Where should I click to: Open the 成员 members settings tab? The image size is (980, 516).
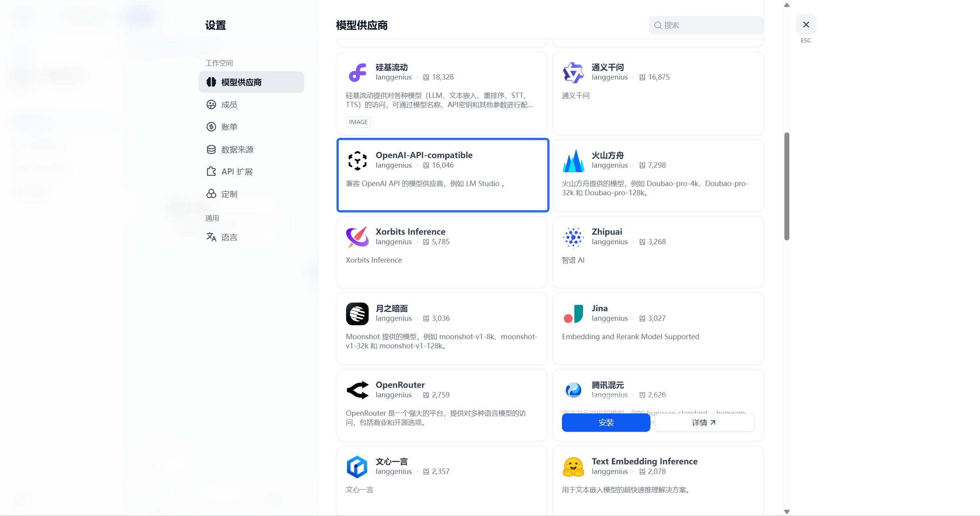click(x=229, y=105)
